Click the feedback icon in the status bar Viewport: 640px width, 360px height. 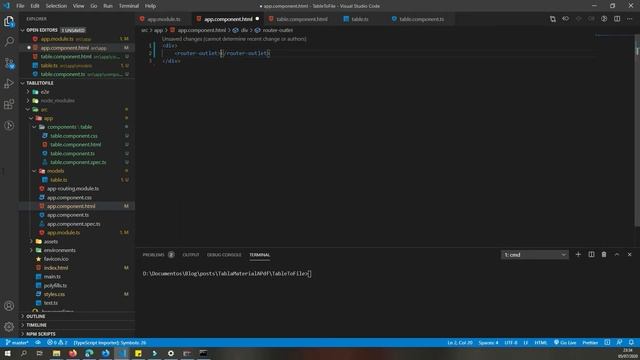pyautogui.click(x=619, y=342)
